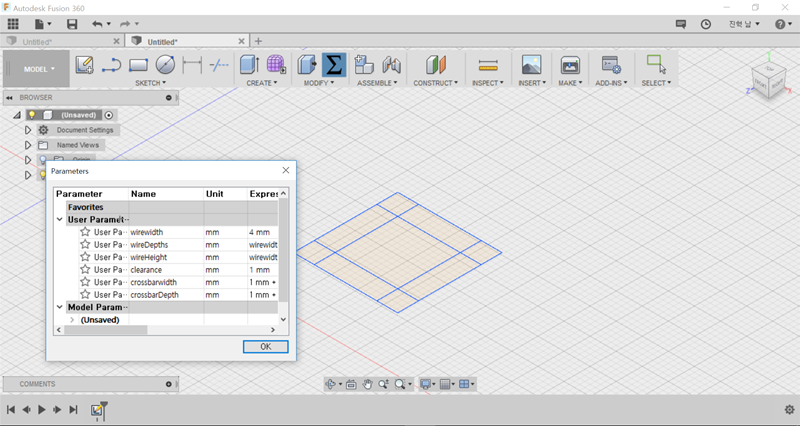Jump to the timeline beginning
The height and width of the screenshot is (426, 800).
pos(11,409)
